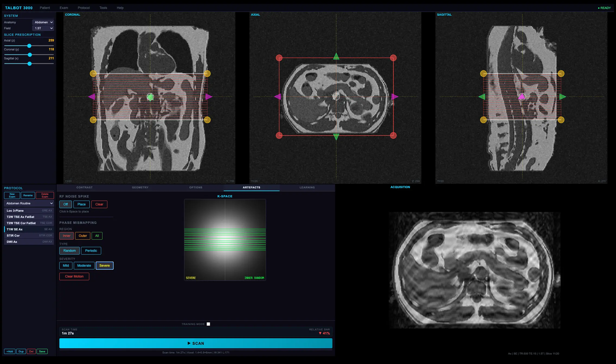Click magenta center handle in Sagittal view
This screenshot has height=364, width=616.
click(522, 96)
